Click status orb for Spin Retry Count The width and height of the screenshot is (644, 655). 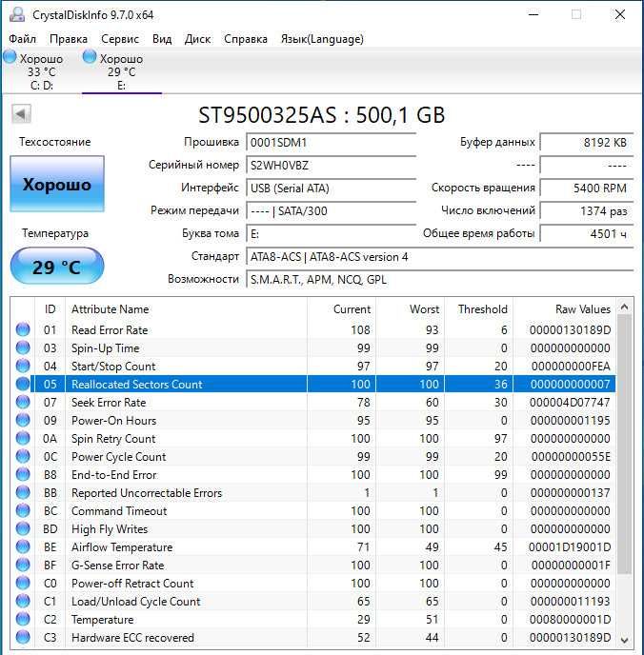coord(23,438)
